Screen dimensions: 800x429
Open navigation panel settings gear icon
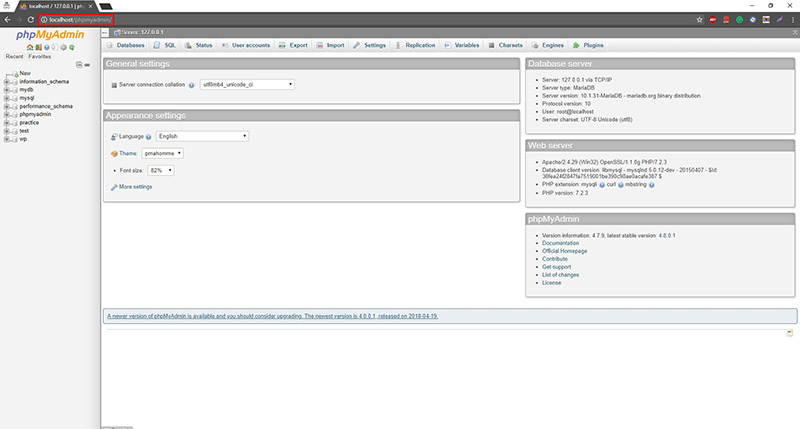[63, 47]
